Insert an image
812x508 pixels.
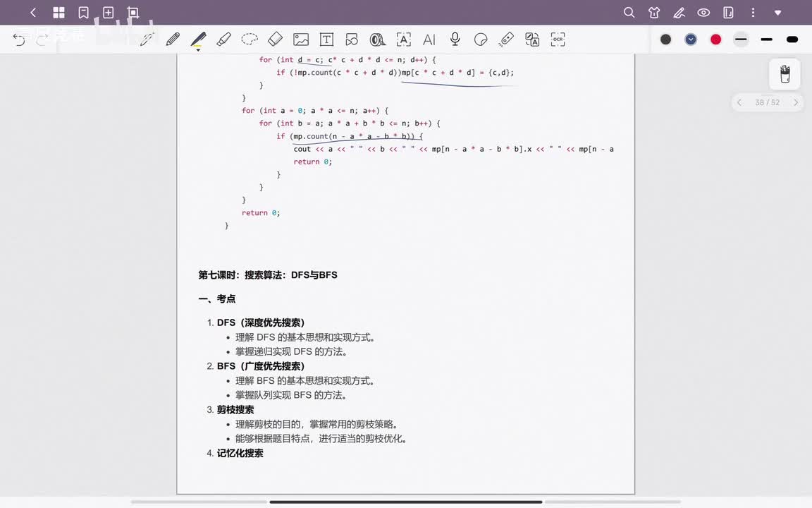[301, 40]
